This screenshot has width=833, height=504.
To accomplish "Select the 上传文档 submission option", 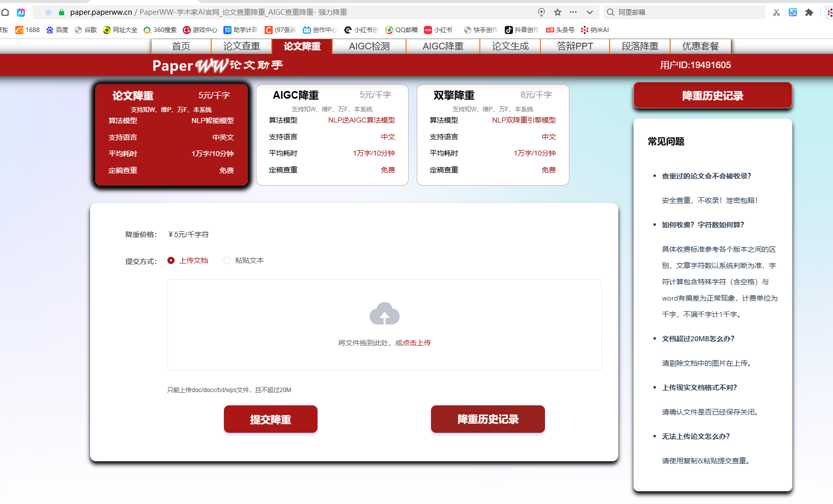I will (x=171, y=260).
